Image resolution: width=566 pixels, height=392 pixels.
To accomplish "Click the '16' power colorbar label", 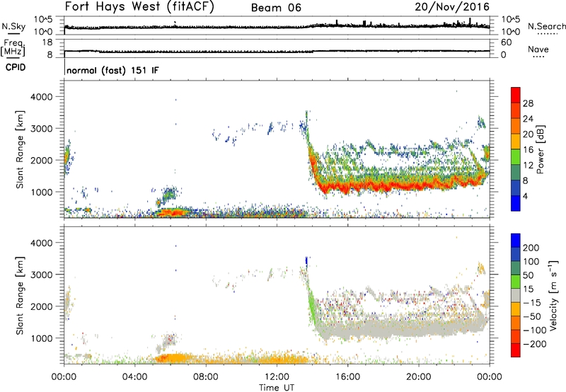I will (528, 150).
